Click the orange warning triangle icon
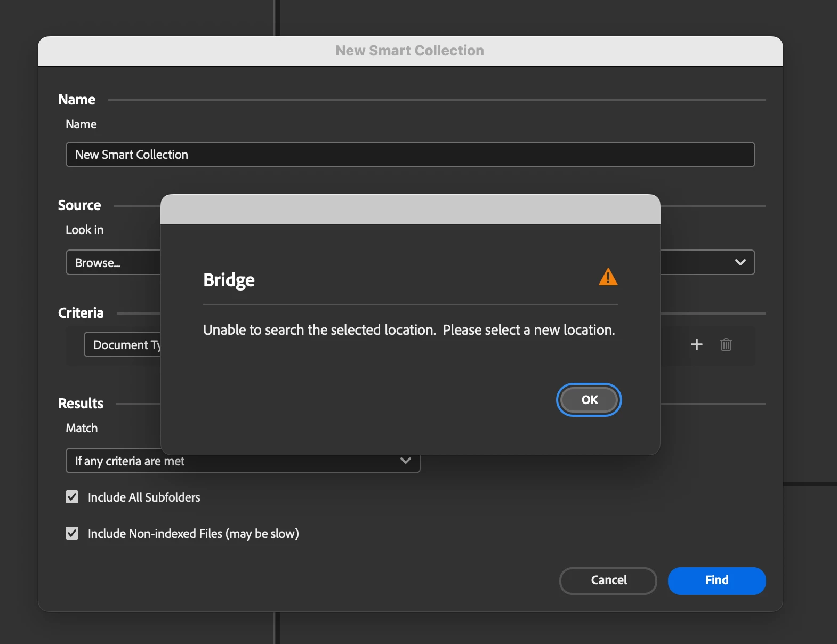Image resolution: width=837 pixels, height=644 pixels. 608,277
